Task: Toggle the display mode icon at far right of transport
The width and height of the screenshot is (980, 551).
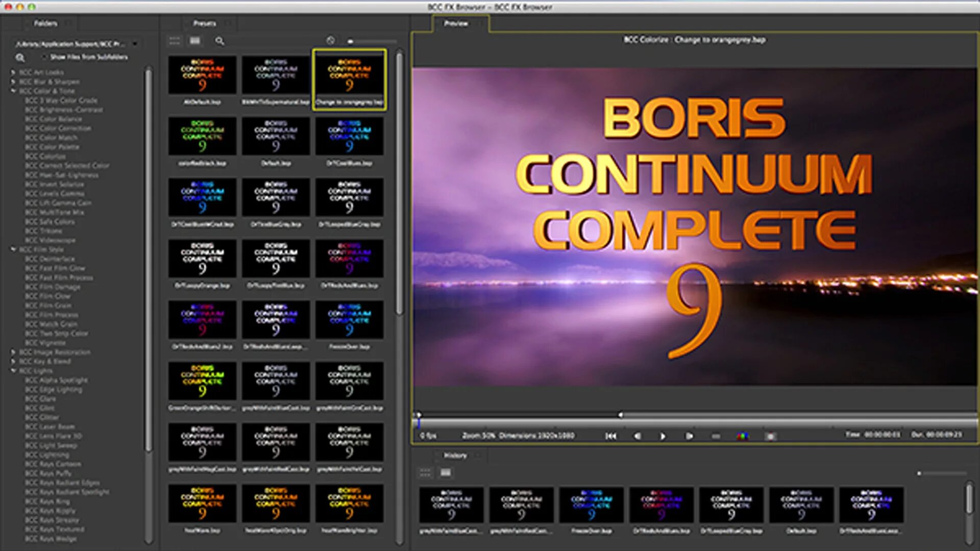Action: pos(770,436)
